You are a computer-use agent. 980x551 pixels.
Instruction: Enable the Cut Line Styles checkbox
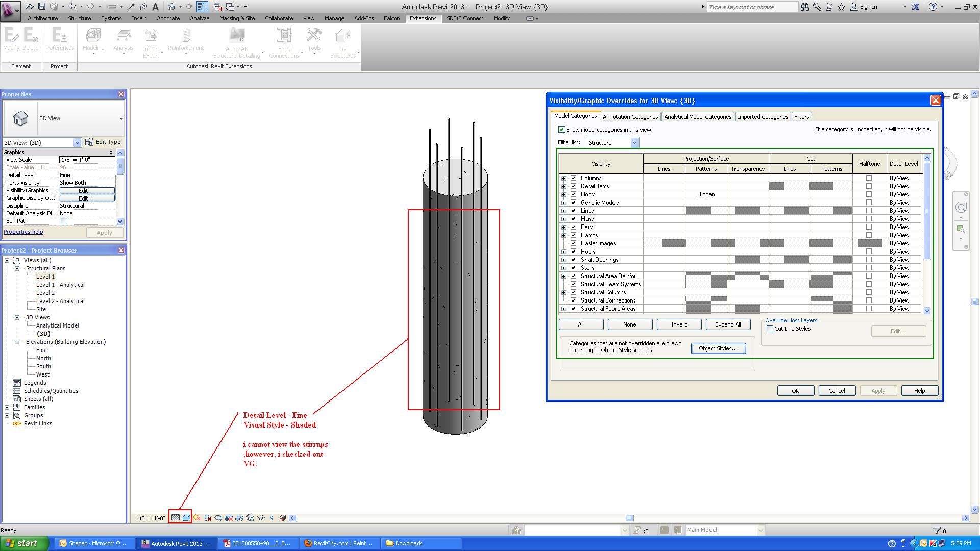coord(770,329)
